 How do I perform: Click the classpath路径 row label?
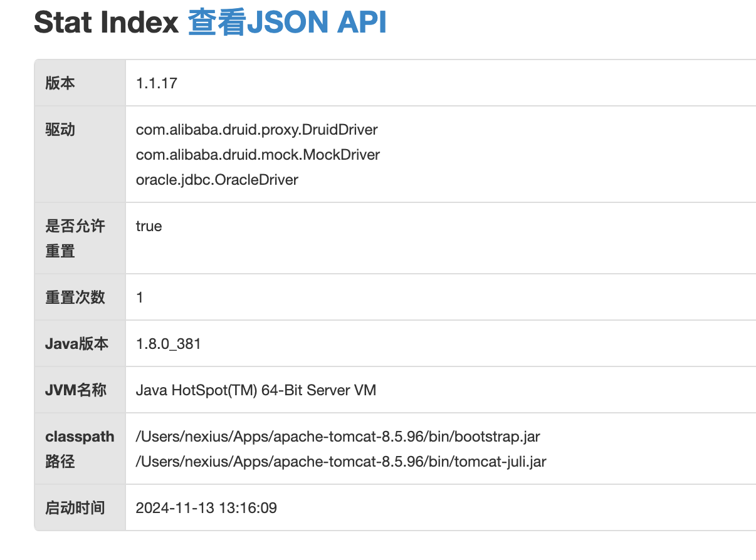coord(80,449)
